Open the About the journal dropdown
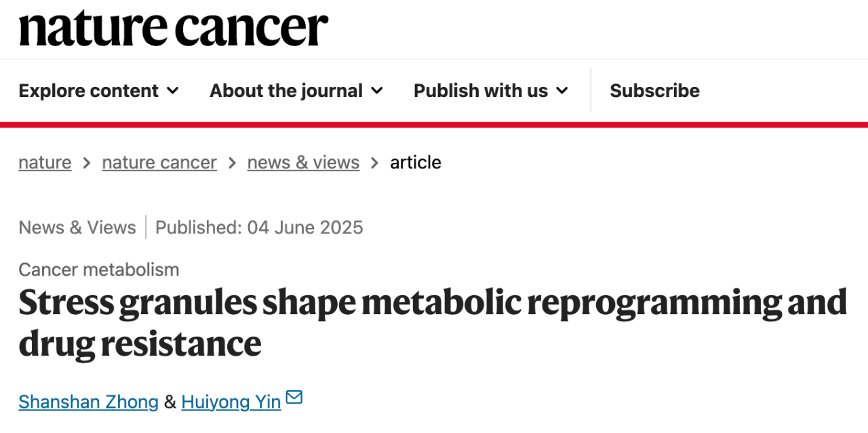 pyautogui.click(x=296, y=90)
